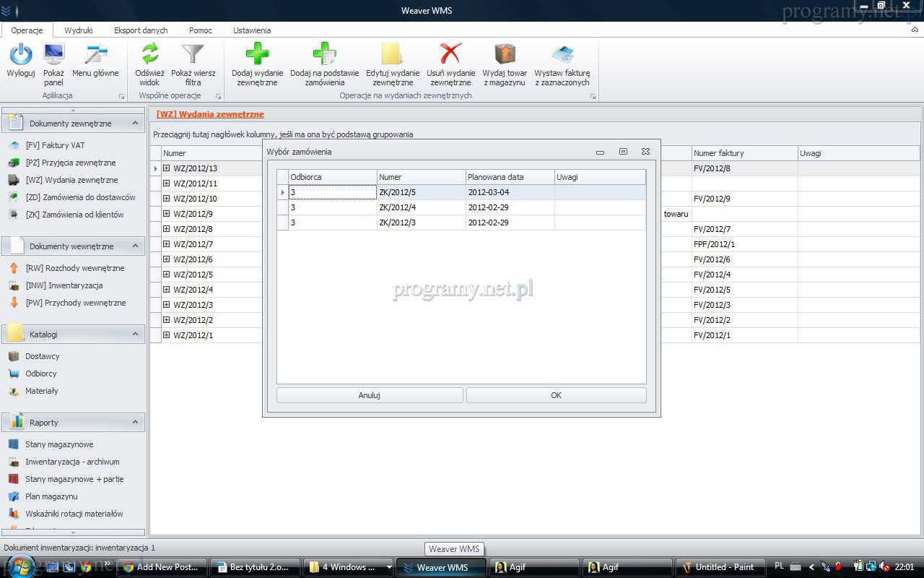Click Usuń wydanie zewnętrzne red X
924x578 pixels.
point(450,55)
